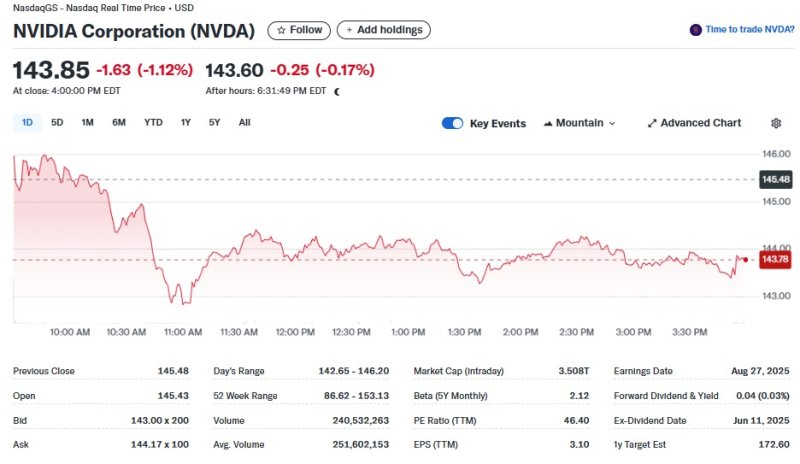Switch to the 5D time range
Screen dimensions: 800x464
pos(57,122)
